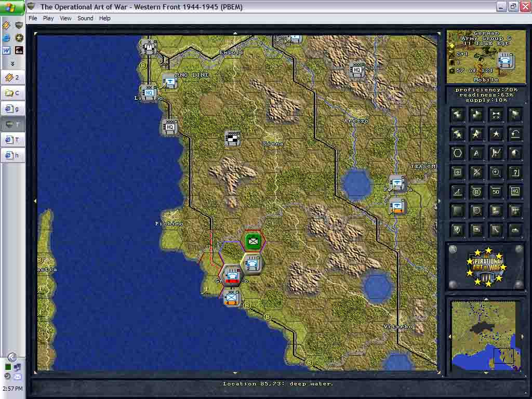Toggle the half-shaded circle button
The image size is (532, 399).
[x=515, y=153]
